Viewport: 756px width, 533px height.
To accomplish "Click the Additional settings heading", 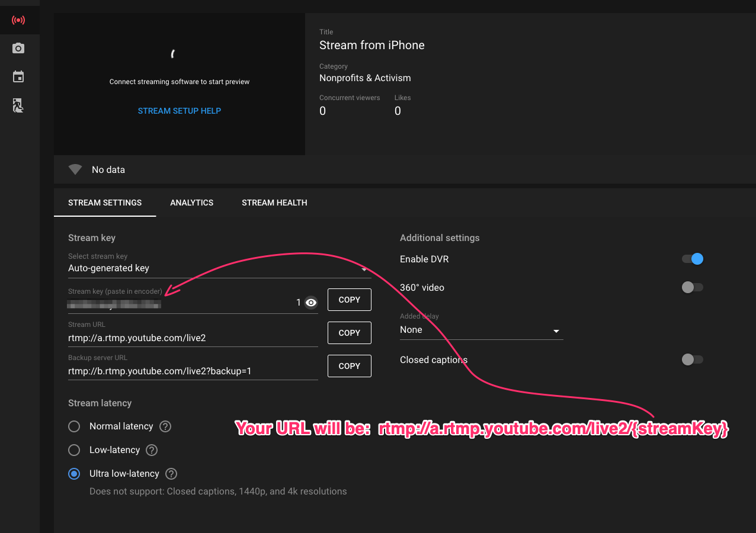I will coord(440,237).
